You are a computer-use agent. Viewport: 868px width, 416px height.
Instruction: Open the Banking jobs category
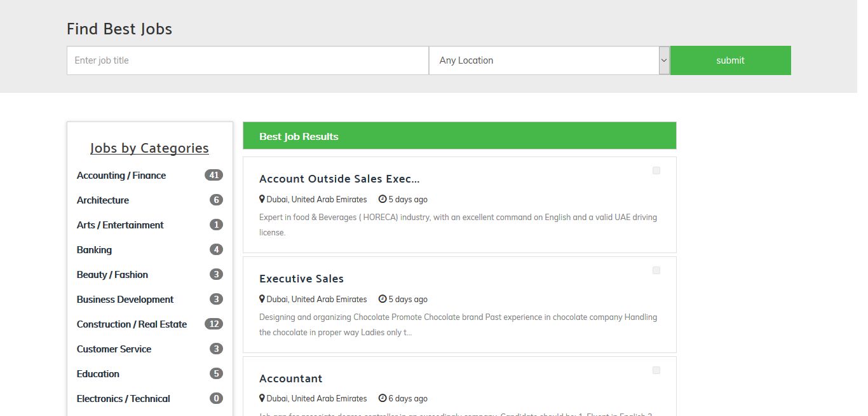tap(94, 250)
